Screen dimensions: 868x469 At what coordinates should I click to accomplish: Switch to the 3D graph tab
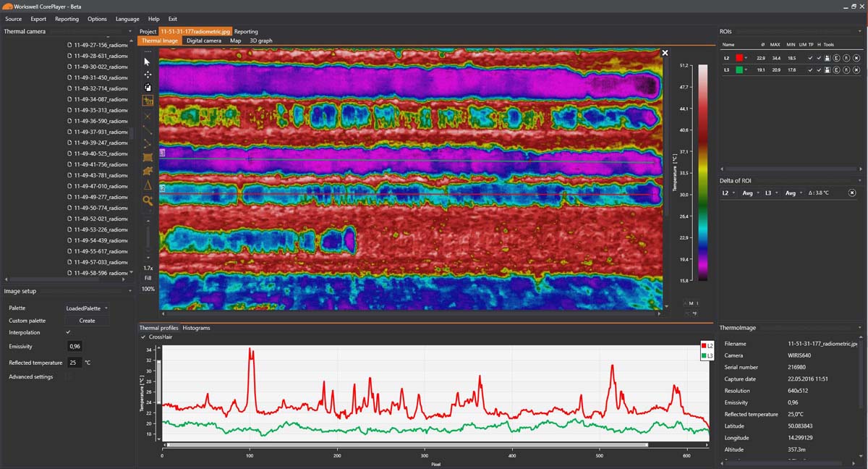pos(261,41)
